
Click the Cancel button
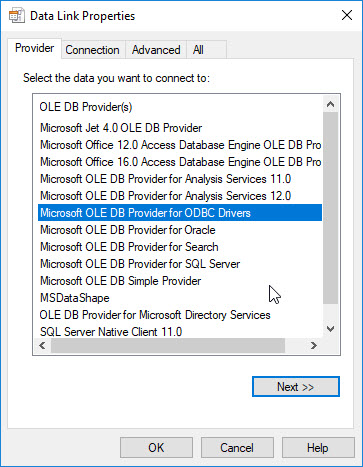click(x=237, y=448)
